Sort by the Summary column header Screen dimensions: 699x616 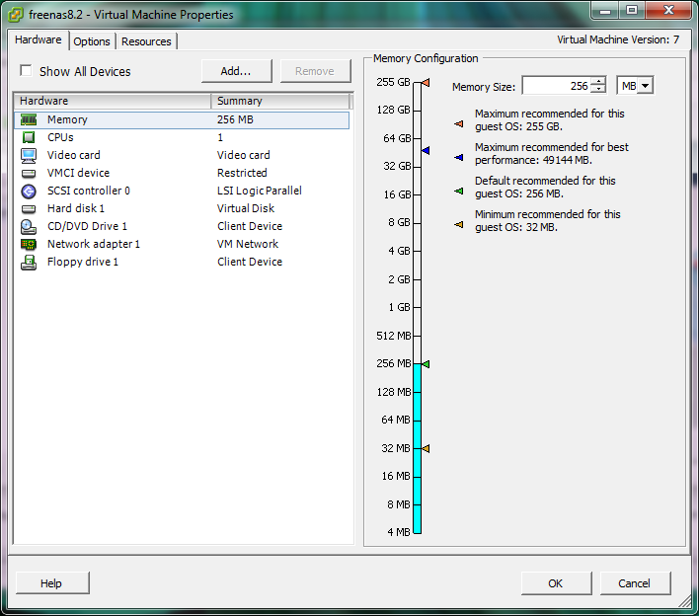pos(280,101)
